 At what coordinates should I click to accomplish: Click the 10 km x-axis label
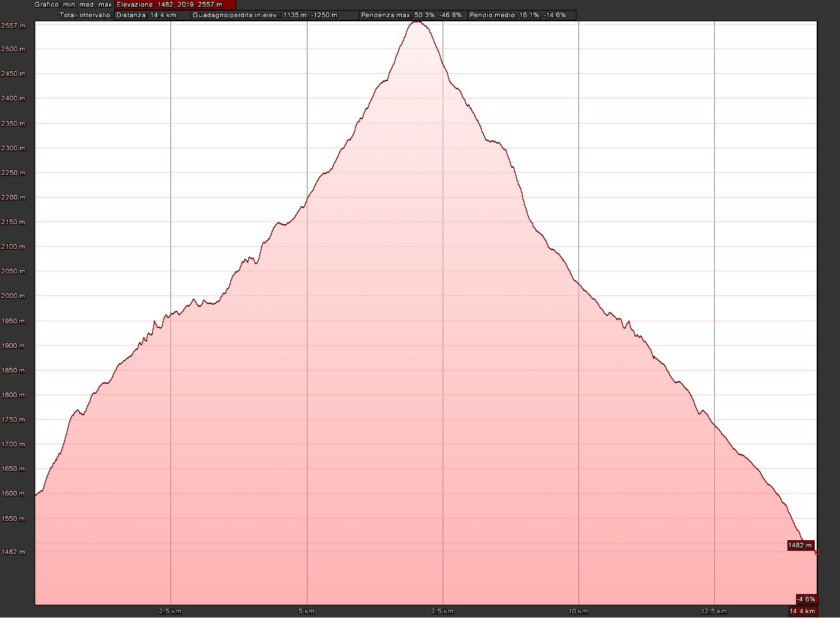[578, 611]
